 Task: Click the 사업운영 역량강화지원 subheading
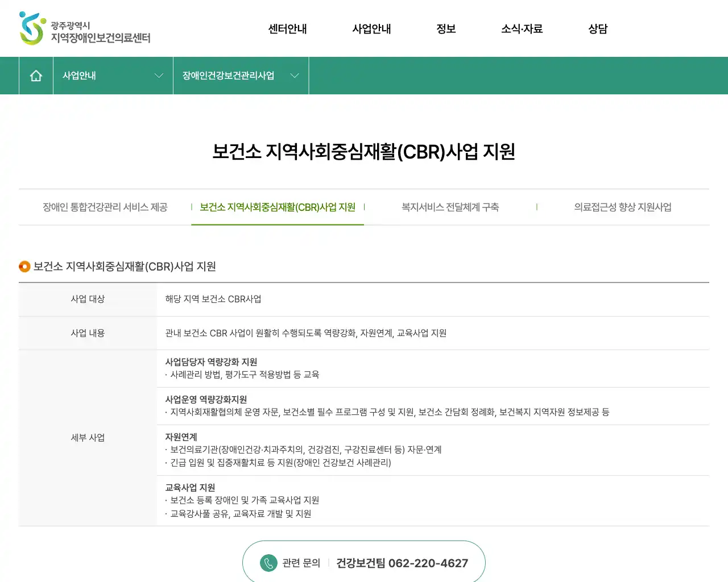pyautogui.click(x=206, y=400)
